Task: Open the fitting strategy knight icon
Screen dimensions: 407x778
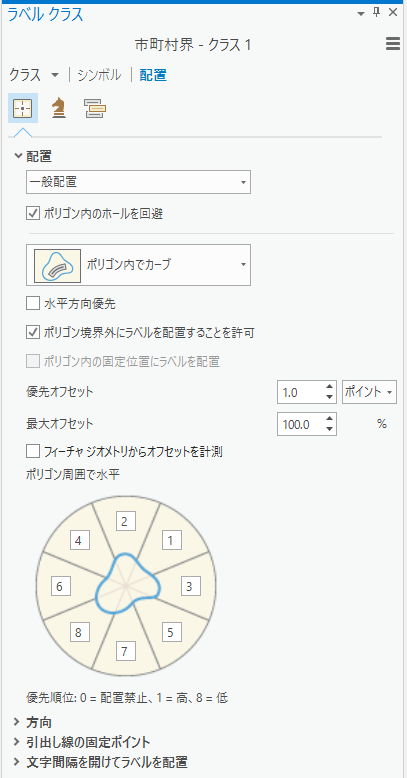Action: pos(60,108)
